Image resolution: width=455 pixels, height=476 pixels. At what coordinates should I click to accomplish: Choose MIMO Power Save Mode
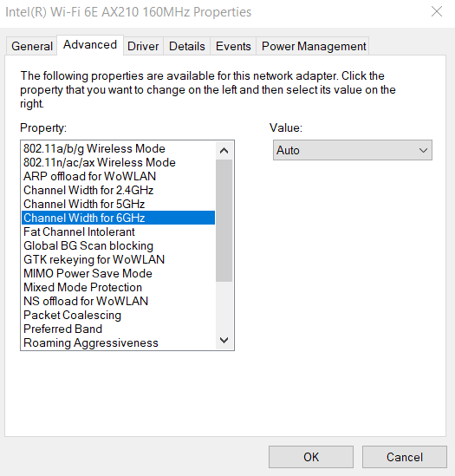118,273
